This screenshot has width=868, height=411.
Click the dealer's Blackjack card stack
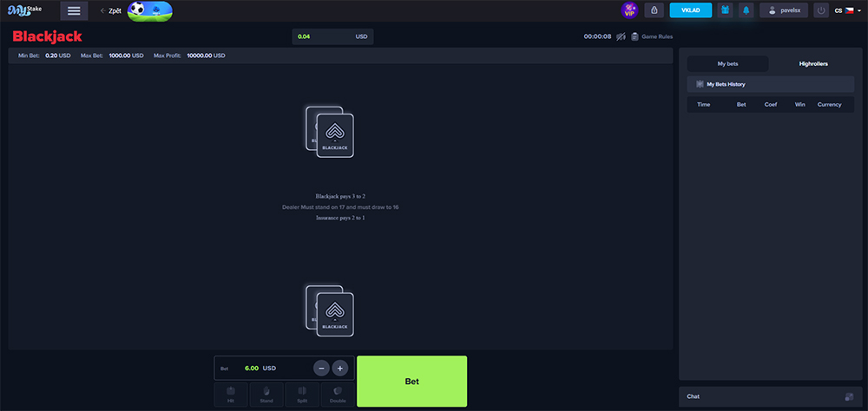click(330, 132)
